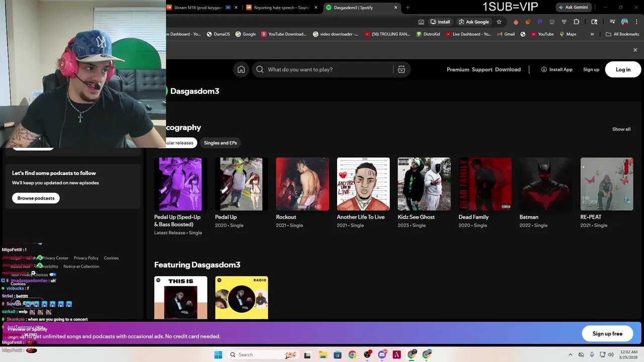Open a new browser tab with plus
Screen dimensions: 644x362
tap(408, 8)
